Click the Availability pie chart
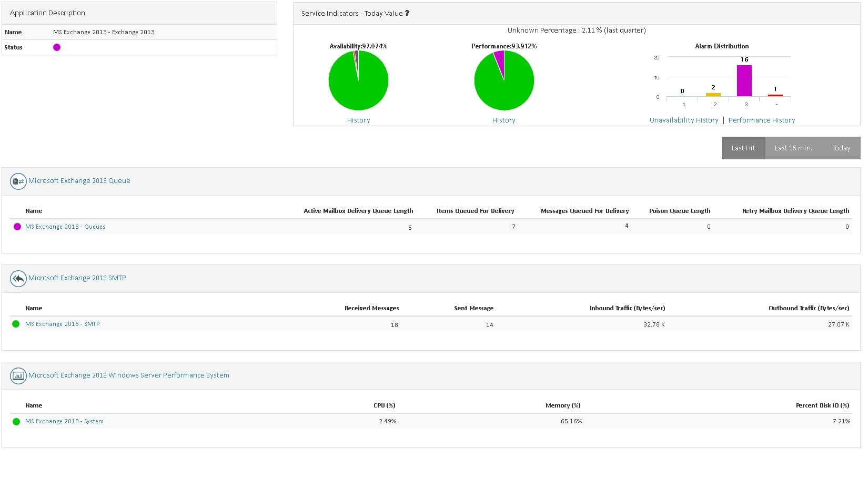The image size is (868, 489). pos(358,80)
